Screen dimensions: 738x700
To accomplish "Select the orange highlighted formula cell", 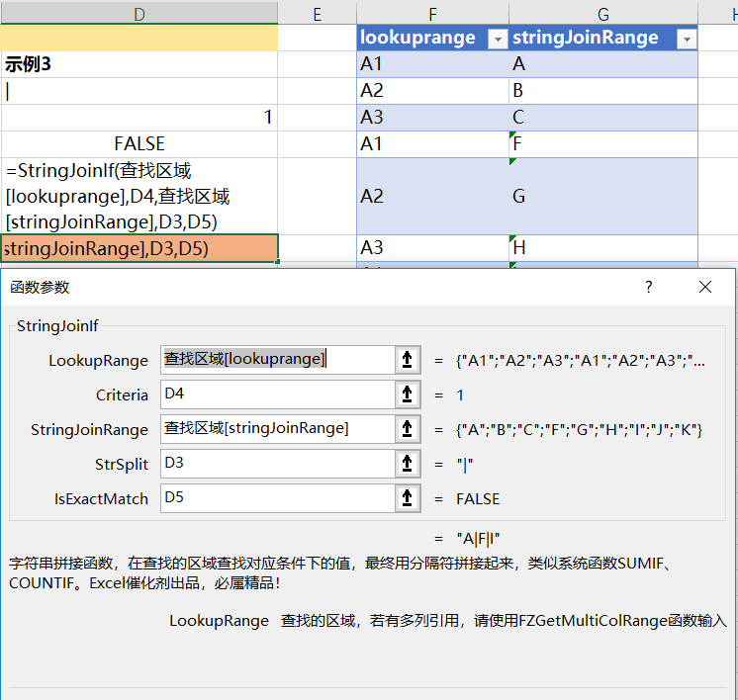I will (x=139, y=248).
